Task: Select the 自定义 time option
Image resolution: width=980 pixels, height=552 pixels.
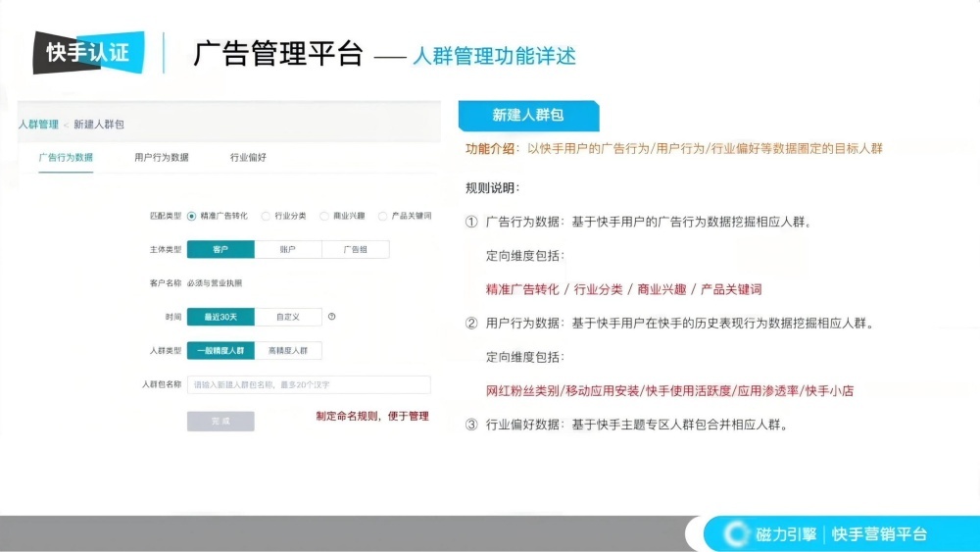Action: pos(288,317)
